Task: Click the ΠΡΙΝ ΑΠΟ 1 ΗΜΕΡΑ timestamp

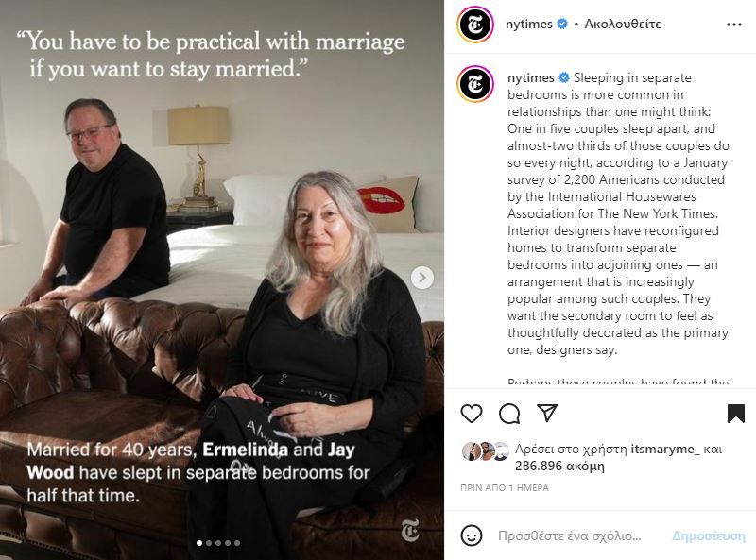Action: click(x=505, y=487)
